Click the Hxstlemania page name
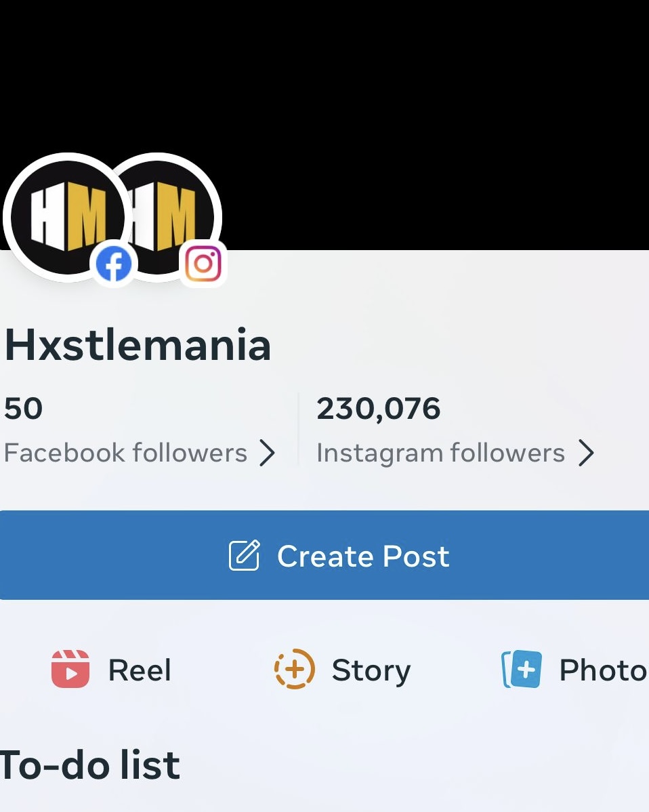The width and height of the screenshot is (649, 812). [138, 345]
